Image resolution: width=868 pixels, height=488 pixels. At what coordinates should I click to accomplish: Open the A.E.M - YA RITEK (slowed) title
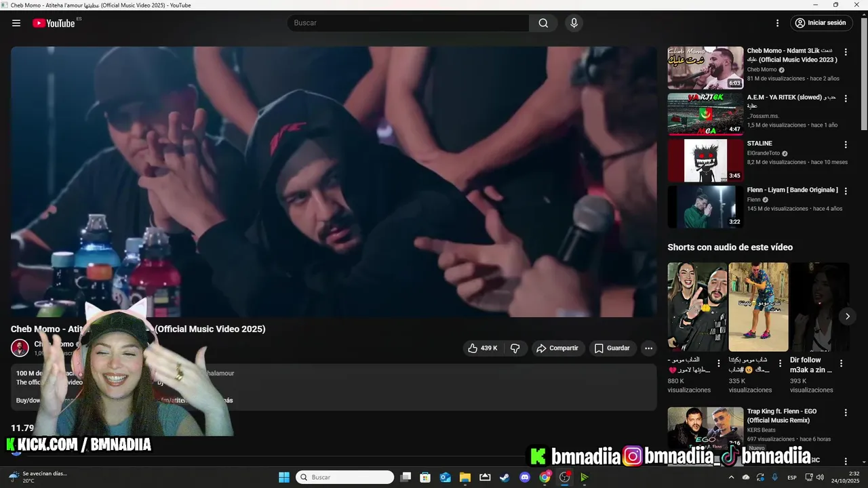790,101
